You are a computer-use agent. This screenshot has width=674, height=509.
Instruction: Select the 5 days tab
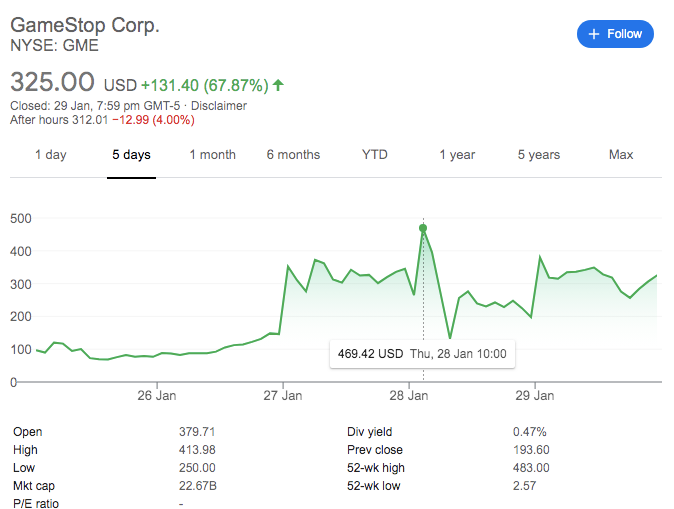[132, 155]
